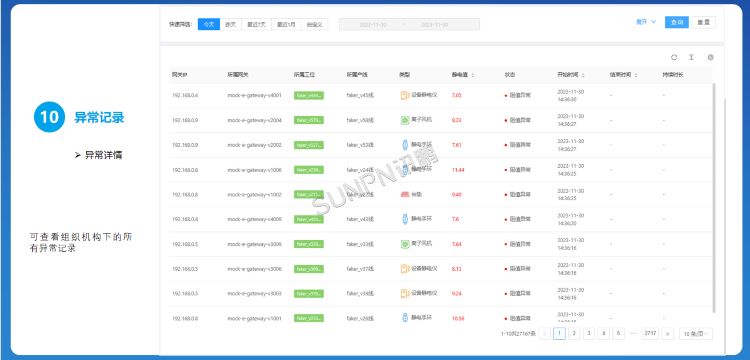
Task: Click device icon in mock-e-gateway-v3003 row
Action: 405,293
